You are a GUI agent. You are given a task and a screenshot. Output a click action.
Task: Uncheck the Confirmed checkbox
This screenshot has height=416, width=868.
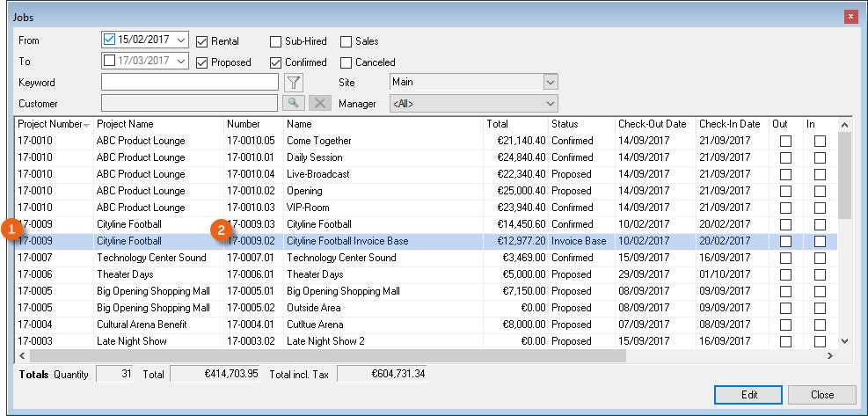275,62
